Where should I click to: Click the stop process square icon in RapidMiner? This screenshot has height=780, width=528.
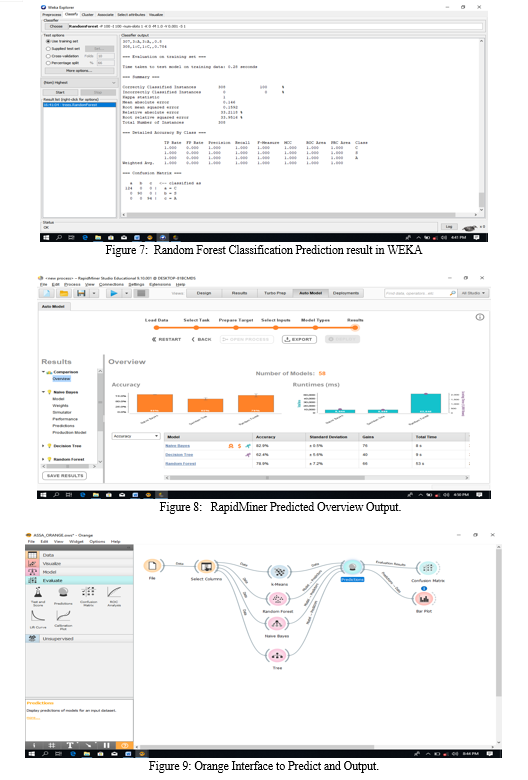pos(141,293)
